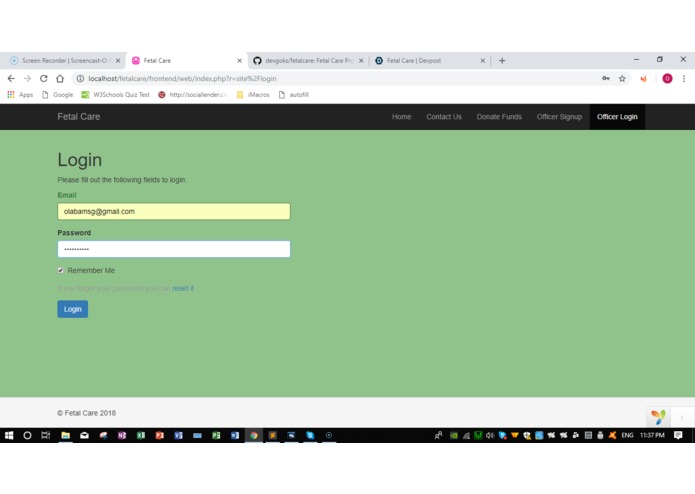Screen dimensions: 695x494
Task: Click the Chrome icon on taskbar
Action: [254, 436]
